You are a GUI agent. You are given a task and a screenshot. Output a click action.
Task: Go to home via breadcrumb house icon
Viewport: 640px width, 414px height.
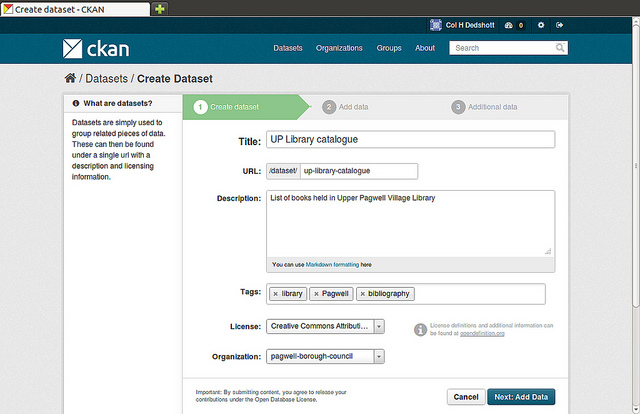point(70,78)
